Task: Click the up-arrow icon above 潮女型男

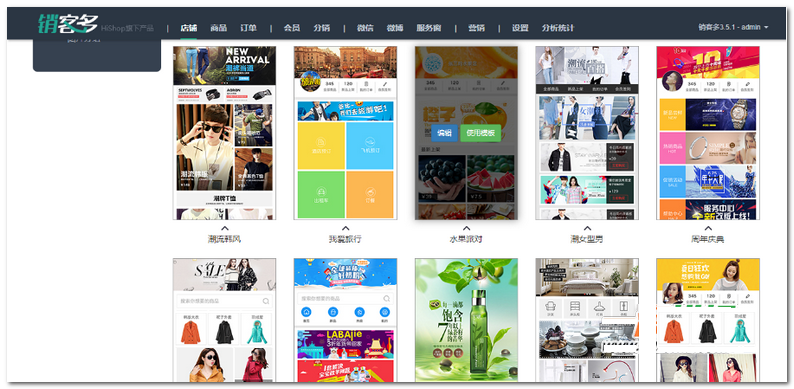Action: coord(587,228)
